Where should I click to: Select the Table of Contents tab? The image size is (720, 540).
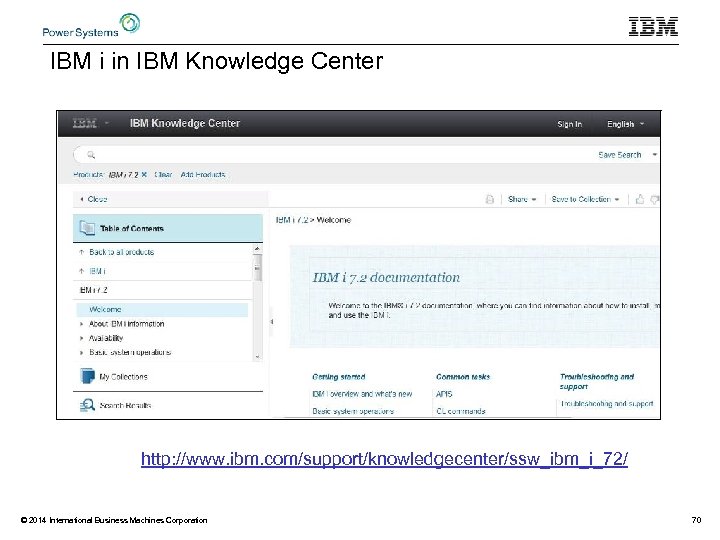pyautogui.click(x=168, y=228)
